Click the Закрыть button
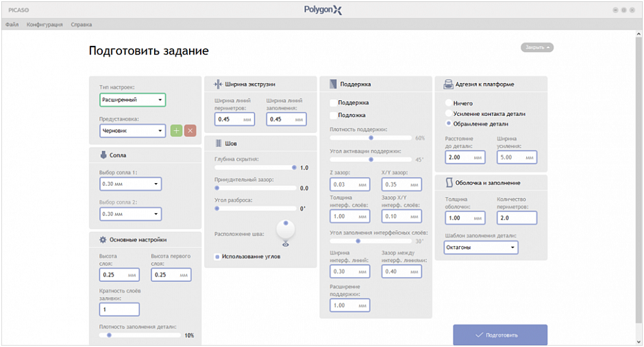644x347 pixels. [x=537, y=47]
